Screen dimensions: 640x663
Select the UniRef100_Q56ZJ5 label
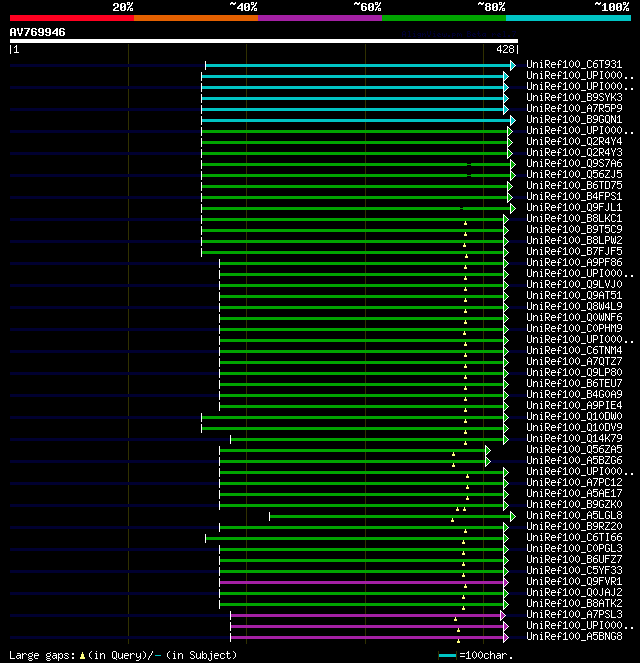[574, 174]
